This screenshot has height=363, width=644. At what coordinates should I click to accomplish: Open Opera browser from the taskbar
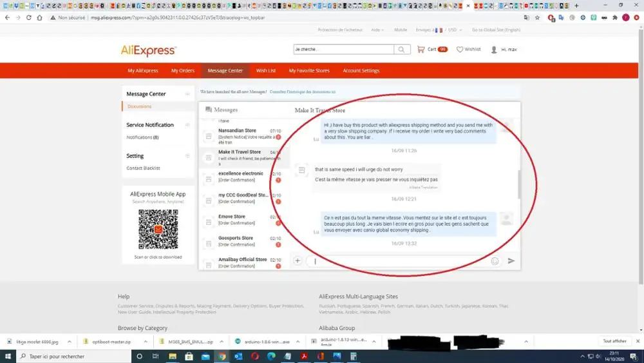pos(254,356)
